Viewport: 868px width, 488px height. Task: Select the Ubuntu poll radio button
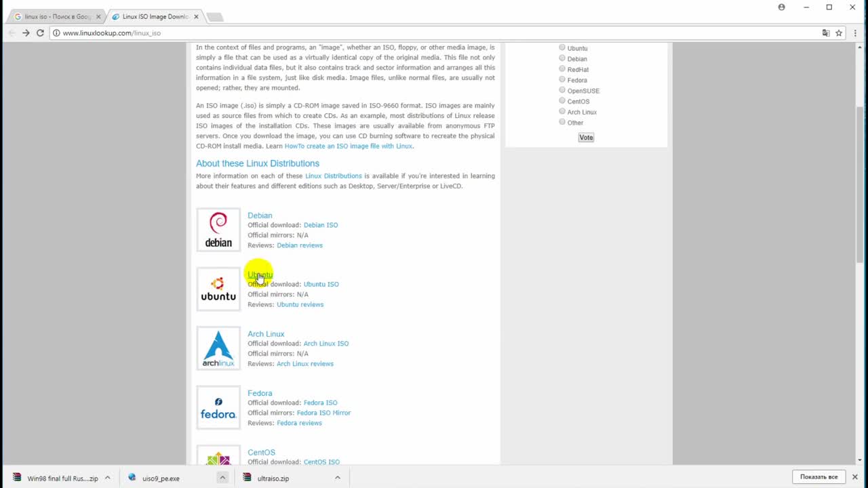(562, 47)
